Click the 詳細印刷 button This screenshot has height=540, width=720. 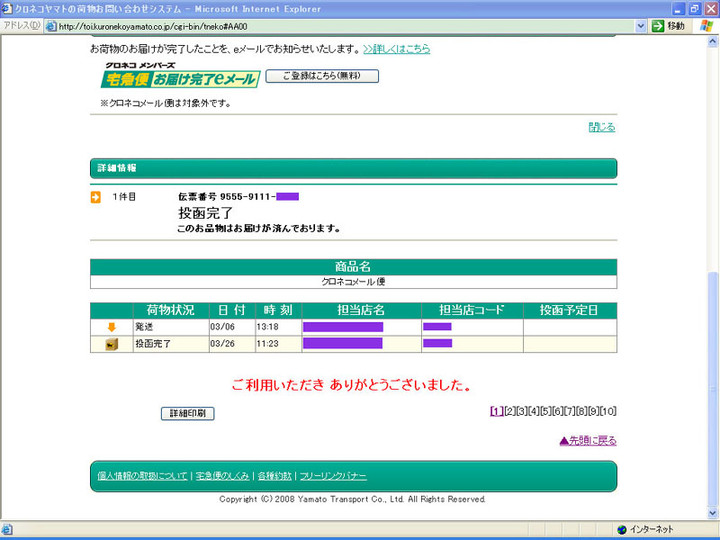(x=187, y=413)
